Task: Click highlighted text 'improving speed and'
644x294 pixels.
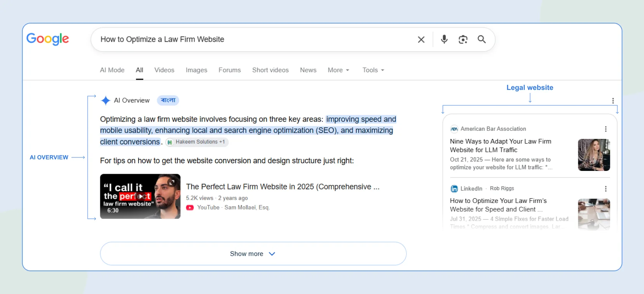Action: (x=361, y=119)
